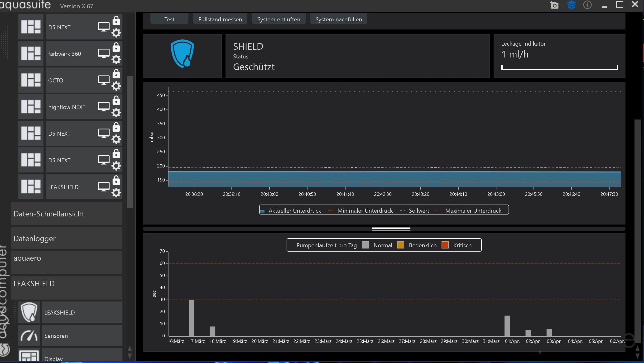
Task: Click the gear icon of D5 NEXT above farbwerk 360
Action: tap(116, 33)
